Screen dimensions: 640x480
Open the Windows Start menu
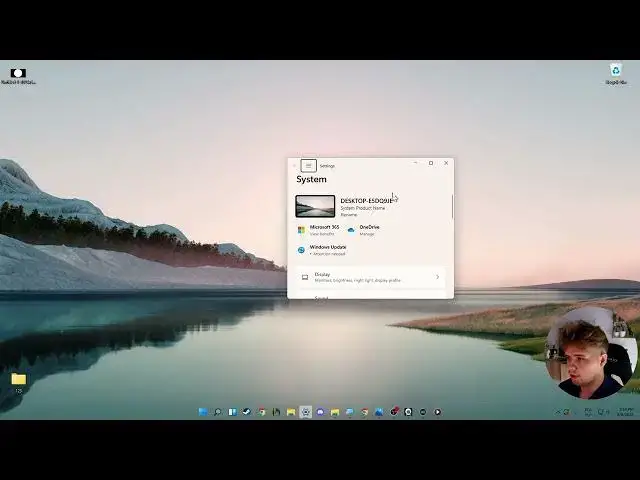click(203, 412)
